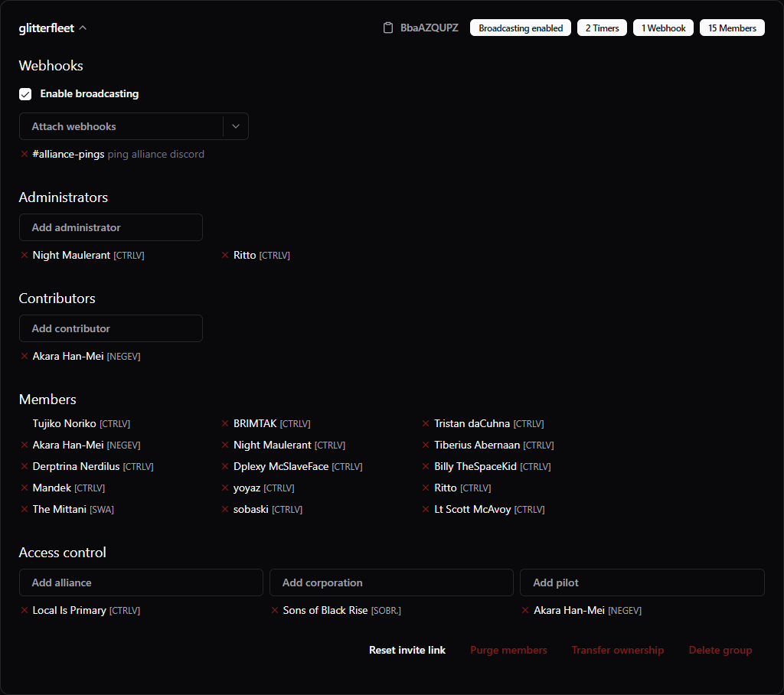The image size is (784, 695).
Task: Remove member The Mittani
Action: (24, 509)
